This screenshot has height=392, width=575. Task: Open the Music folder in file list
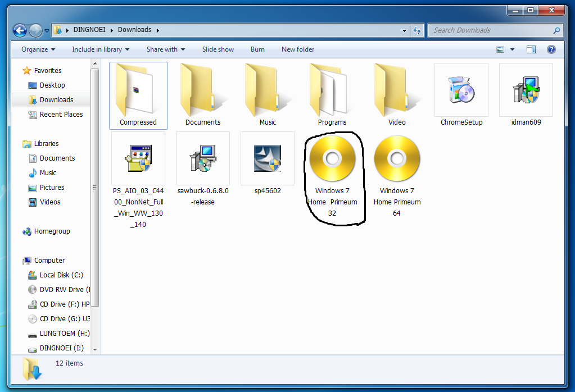click(268, 95)
